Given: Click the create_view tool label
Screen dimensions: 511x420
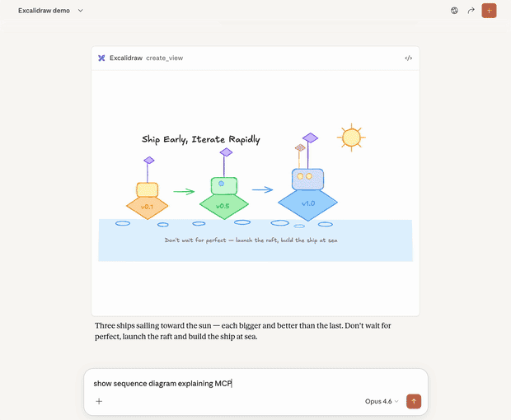Looking at the screenshot, I should (x=163, y=58).
